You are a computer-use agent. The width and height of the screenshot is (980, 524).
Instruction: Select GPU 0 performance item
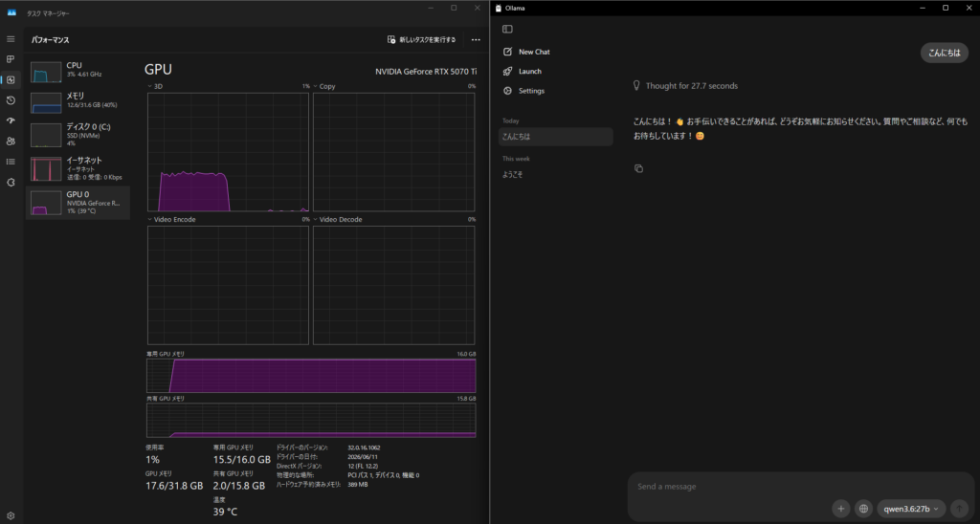pos(78,203)
